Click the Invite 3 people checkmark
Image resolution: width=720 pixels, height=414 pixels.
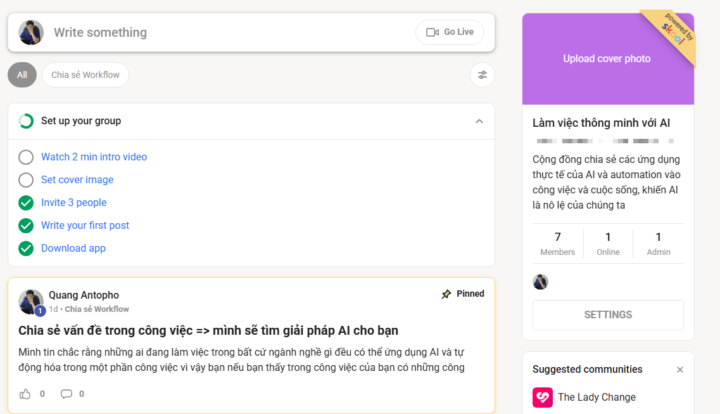(x=26, y=202)
